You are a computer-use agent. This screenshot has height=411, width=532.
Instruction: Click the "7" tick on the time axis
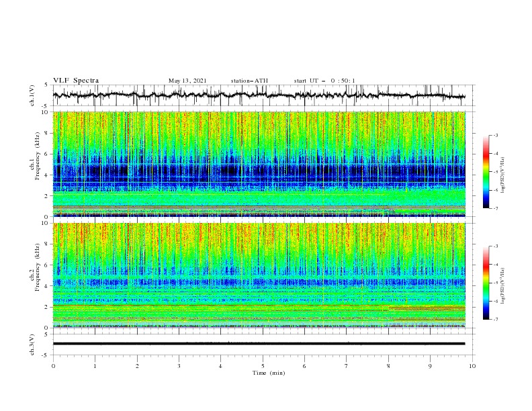347,366
